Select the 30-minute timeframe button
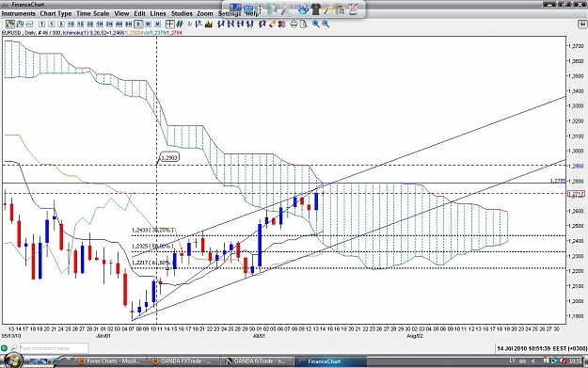Screen dimensions: 588x368 coord(90,24)
